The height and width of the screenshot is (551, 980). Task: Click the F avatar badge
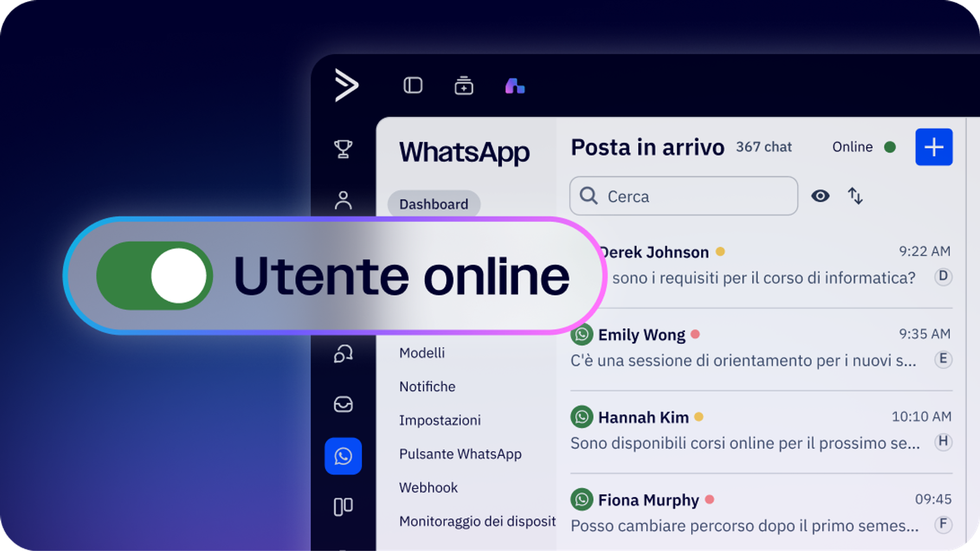click(x=943, y=524)
